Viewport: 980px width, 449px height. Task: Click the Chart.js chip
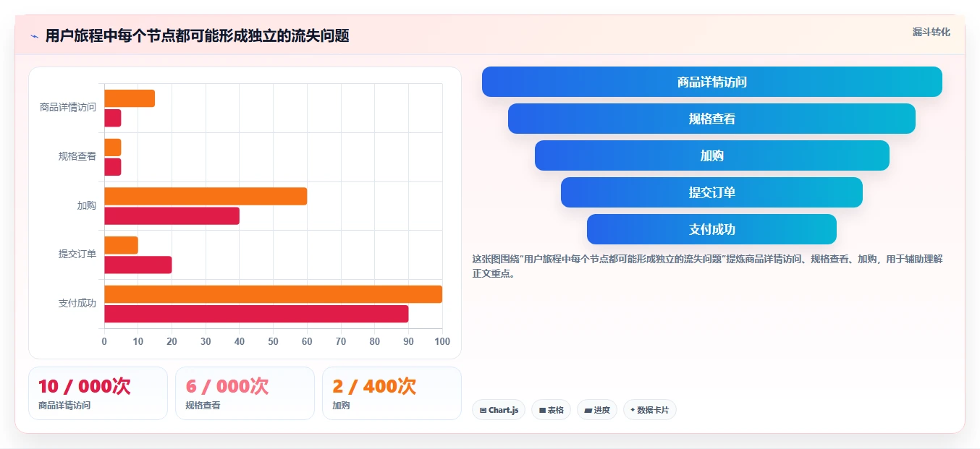[x=499, y=410]
